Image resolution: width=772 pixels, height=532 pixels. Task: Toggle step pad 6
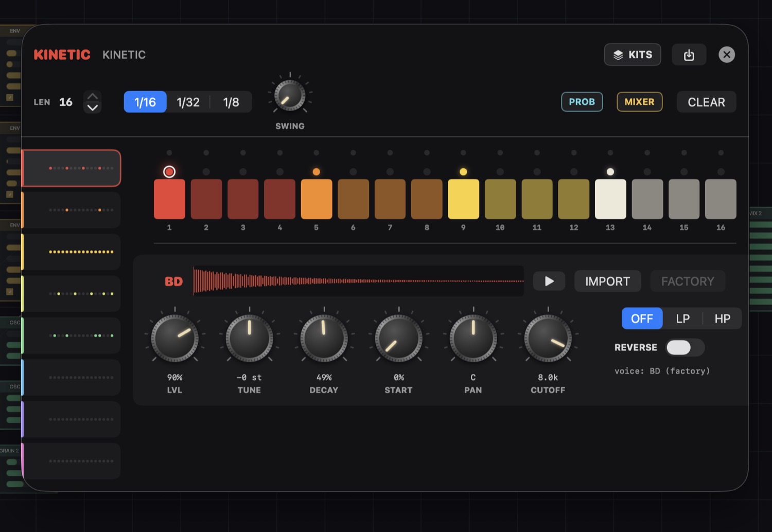coord(353,199)
